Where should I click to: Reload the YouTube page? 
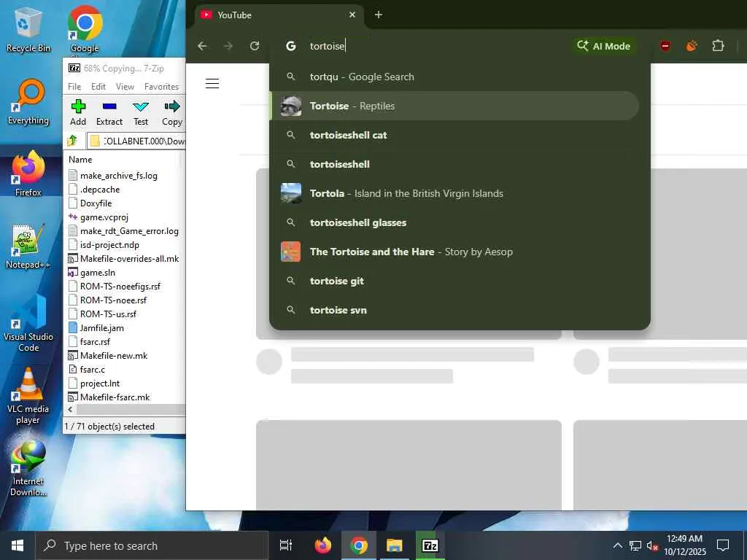point(255,46)
